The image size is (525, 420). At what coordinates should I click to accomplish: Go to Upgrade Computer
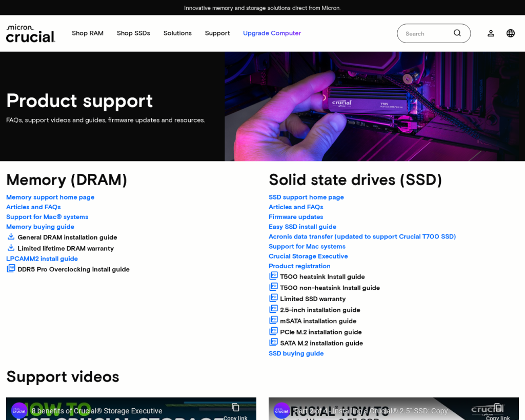pos(272,33)
